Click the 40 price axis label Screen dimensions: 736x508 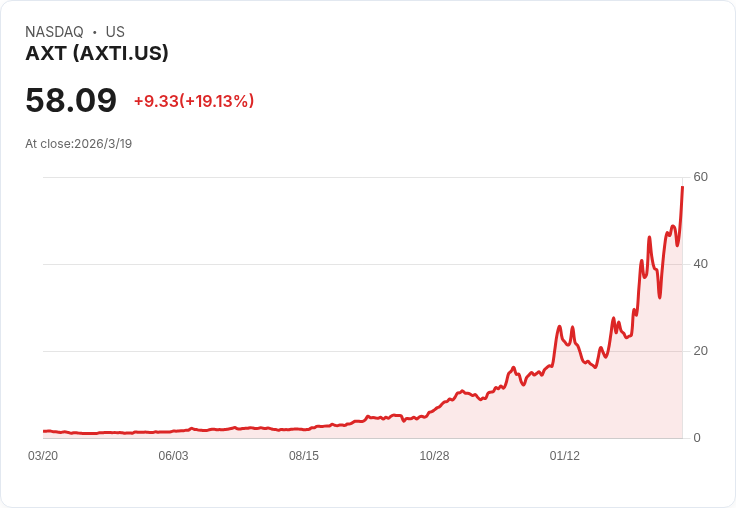[700, 264]
